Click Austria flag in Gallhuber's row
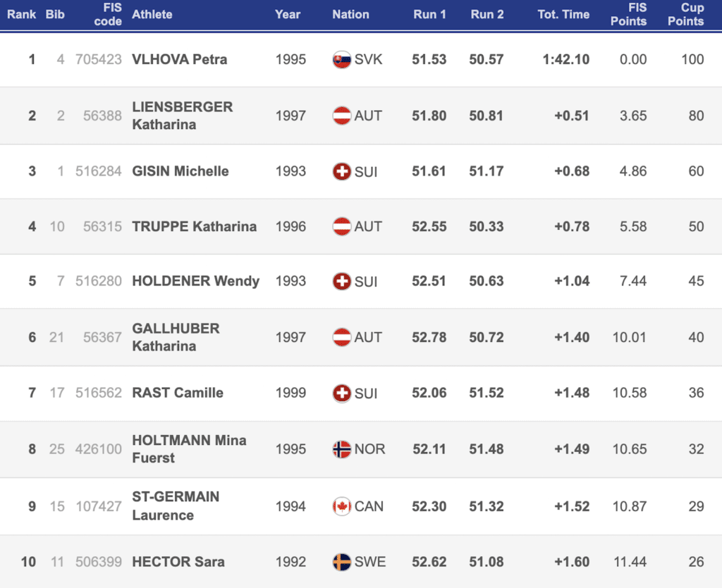Image resolution: width=722 pixels, height=588 pixels. [341, 338]
